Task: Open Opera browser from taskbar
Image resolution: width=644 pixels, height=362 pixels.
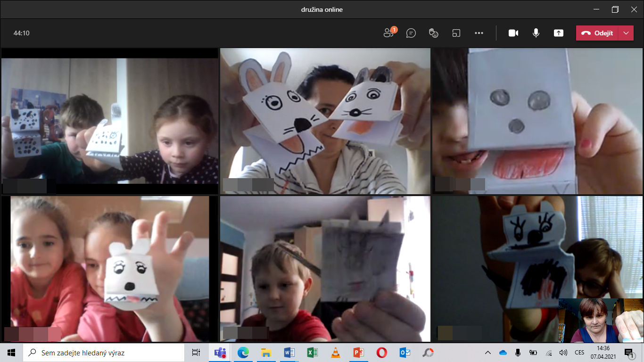Action: click(382, 353)
